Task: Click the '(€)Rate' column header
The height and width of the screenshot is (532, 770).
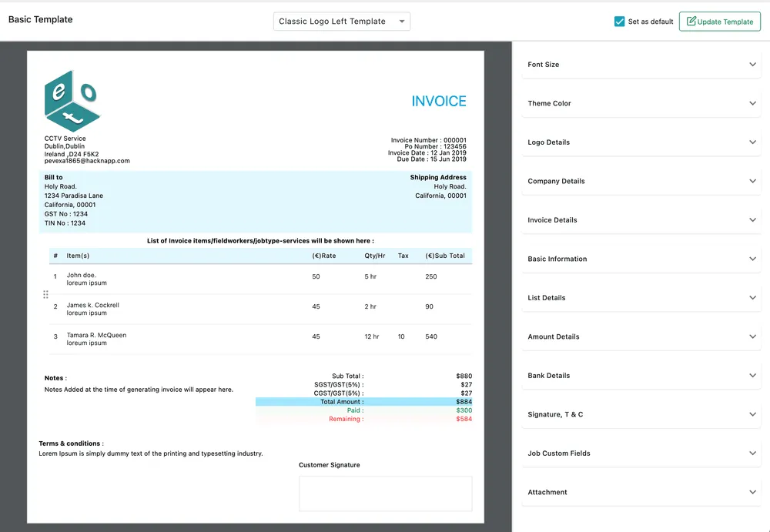Action: tap(324, 256)
